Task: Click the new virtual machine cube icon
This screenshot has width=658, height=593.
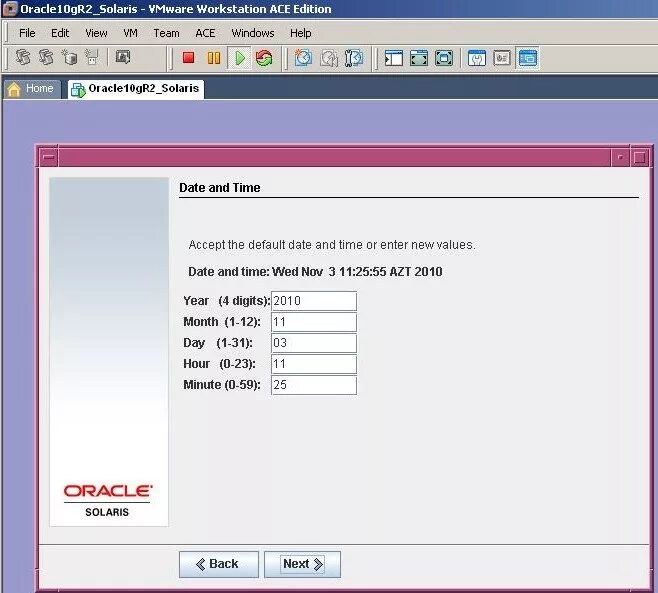Action: coord(69,57)
